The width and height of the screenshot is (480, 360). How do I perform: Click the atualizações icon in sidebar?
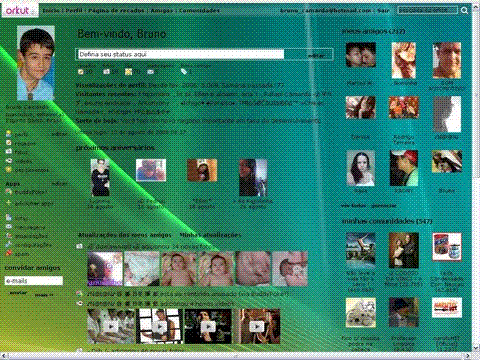point(9,236)
